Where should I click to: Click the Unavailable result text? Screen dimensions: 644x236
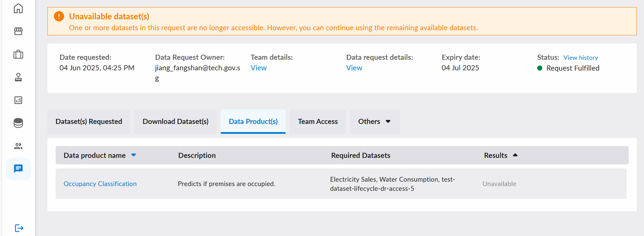499,184
